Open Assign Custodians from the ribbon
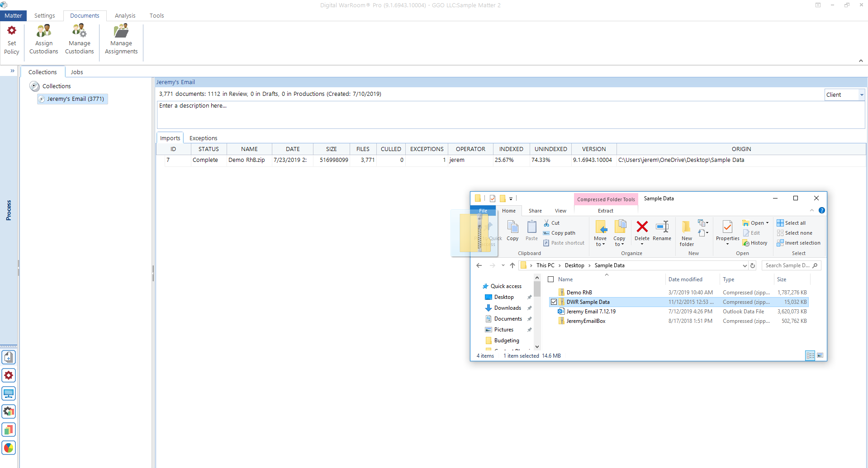 click(44, 40)
